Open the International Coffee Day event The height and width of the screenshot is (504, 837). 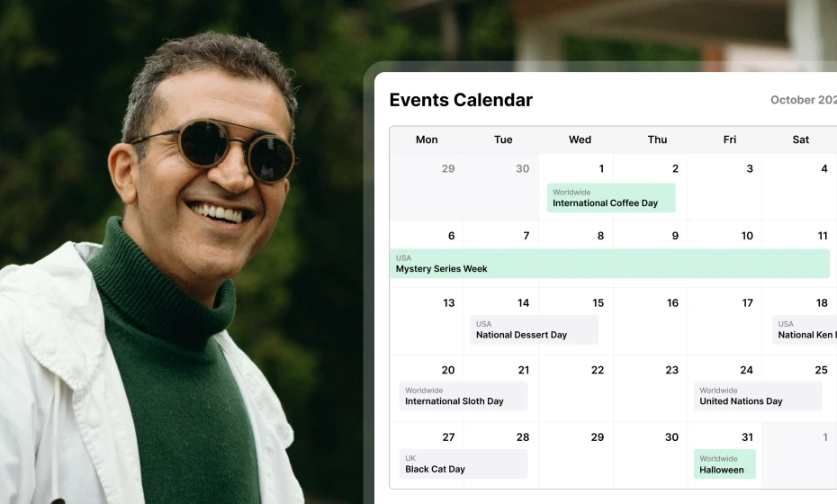pyautogui.click(x=610, y=198)
